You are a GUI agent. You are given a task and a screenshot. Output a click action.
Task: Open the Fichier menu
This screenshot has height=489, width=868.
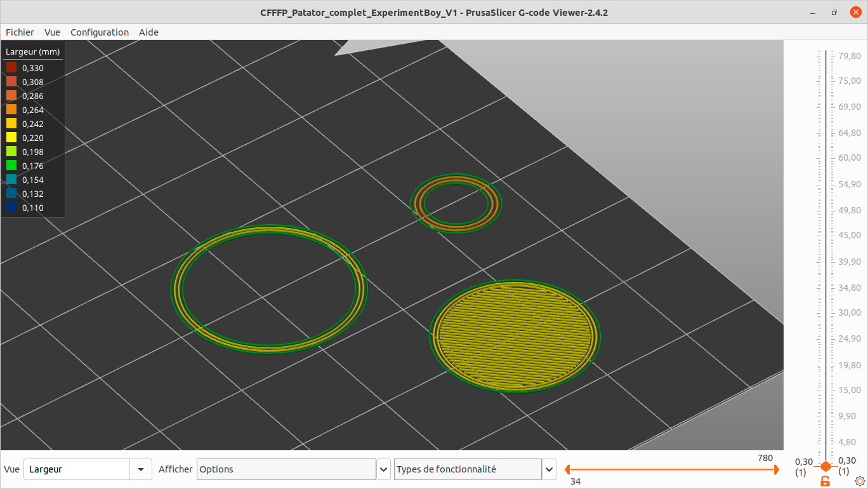(x=20, y=32)
